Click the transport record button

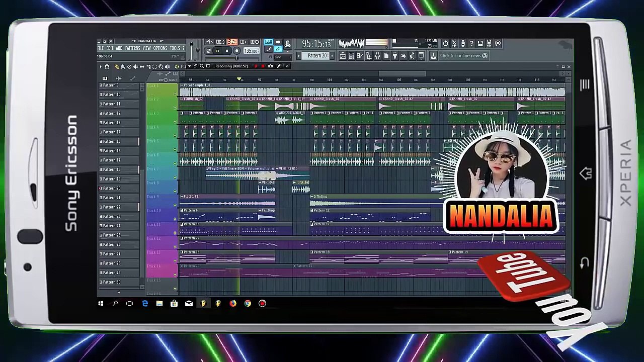pos(236,51)
